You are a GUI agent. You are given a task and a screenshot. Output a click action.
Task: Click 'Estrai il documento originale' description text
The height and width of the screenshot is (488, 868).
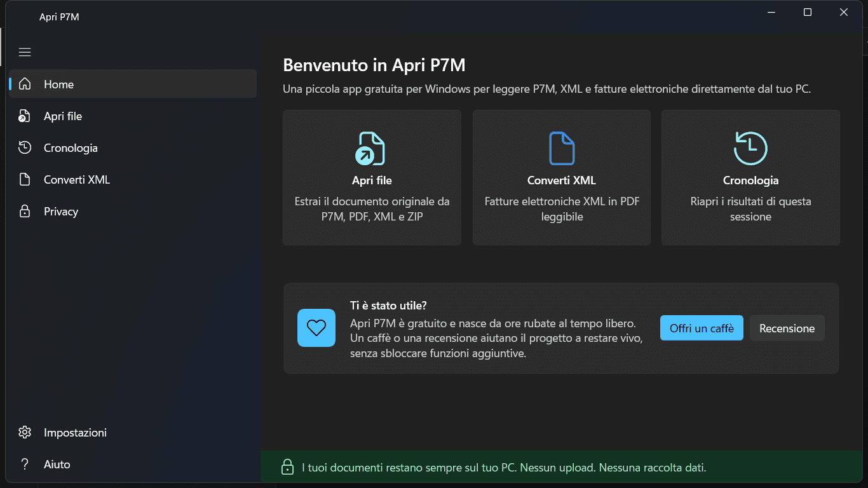372,209
